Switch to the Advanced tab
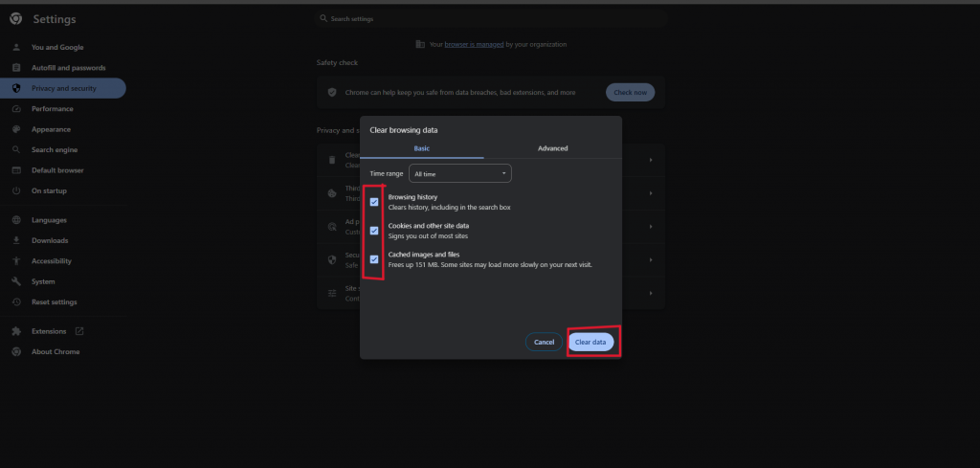 [553, 148]
